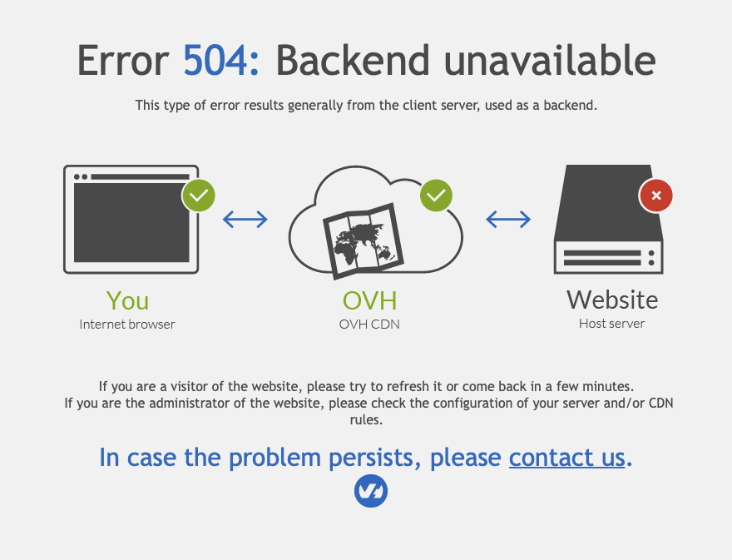Click the green You label
Screen dimensions: 732x560
point(127,300)
